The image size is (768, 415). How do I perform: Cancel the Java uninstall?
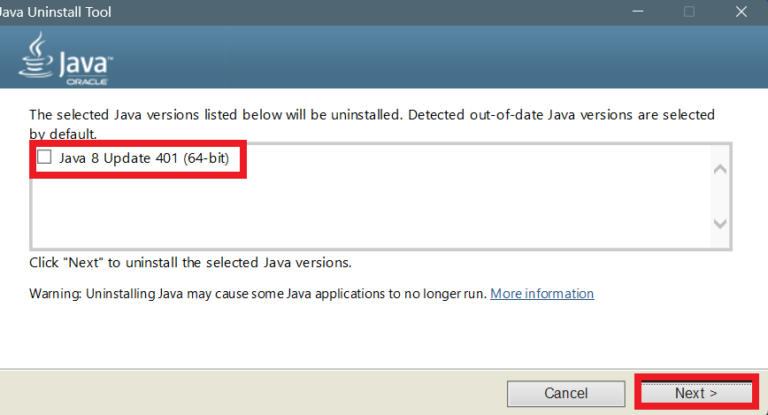[566, 393]
